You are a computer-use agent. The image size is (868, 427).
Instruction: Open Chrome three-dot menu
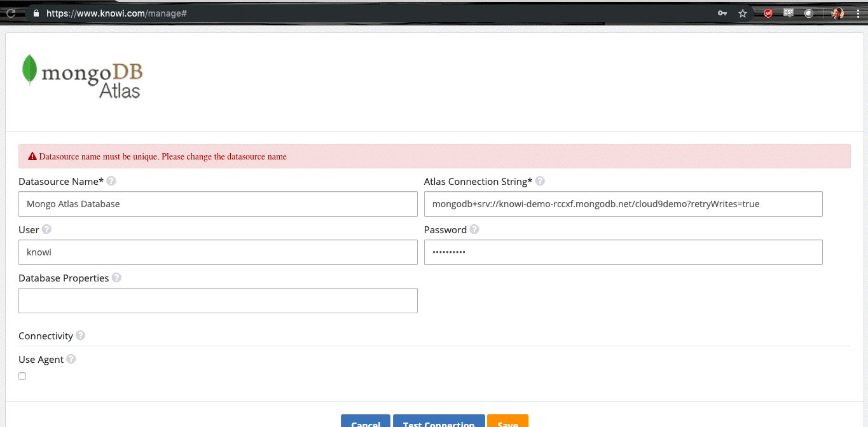click(858, 13)
